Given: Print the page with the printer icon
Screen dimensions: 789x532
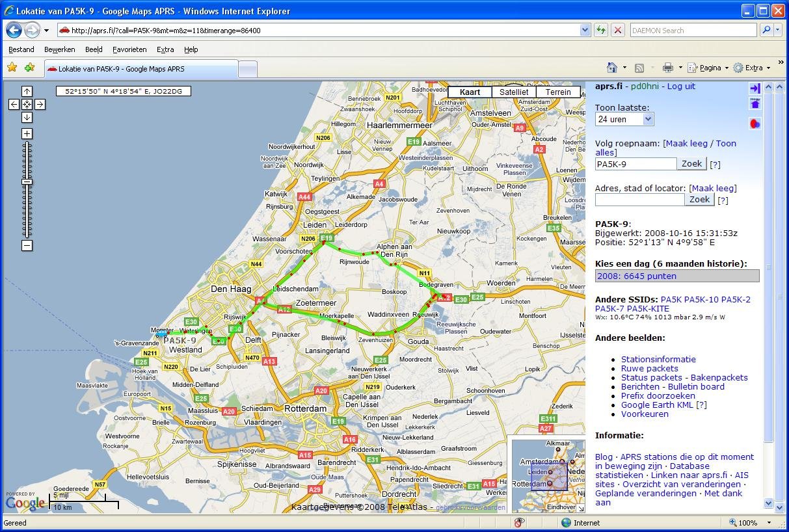Looking at the screenshot, I should (667, 68).
